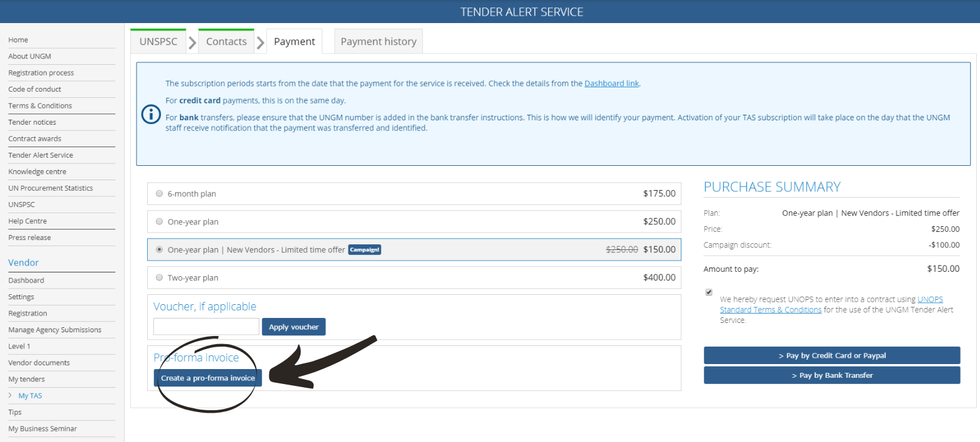Open Knowledge centre sidebar link
Screen dimensions: 980x442
pyautogui.click(x=37, y=171)
